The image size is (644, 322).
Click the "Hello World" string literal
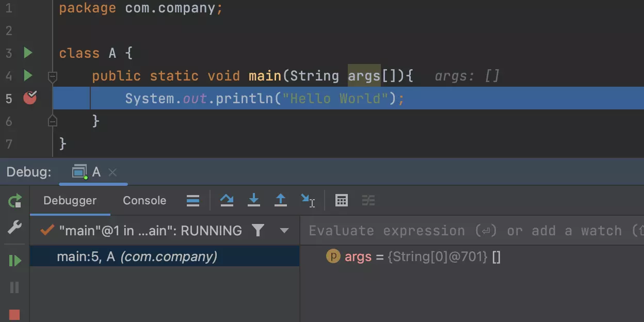click(x=335, y=98)
